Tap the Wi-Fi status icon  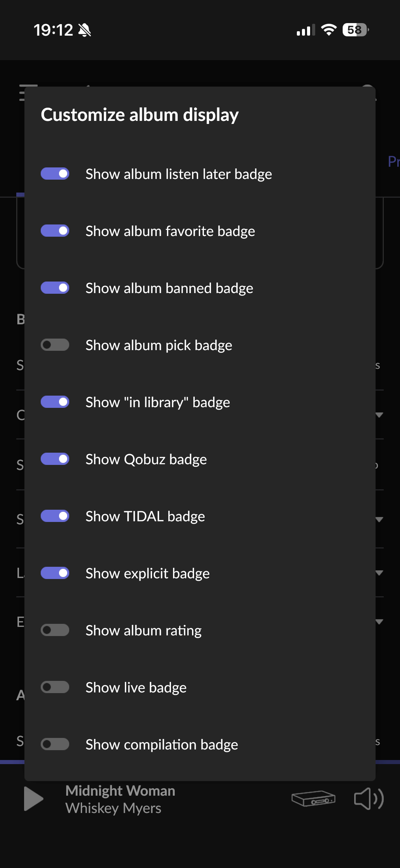point(328,30)
